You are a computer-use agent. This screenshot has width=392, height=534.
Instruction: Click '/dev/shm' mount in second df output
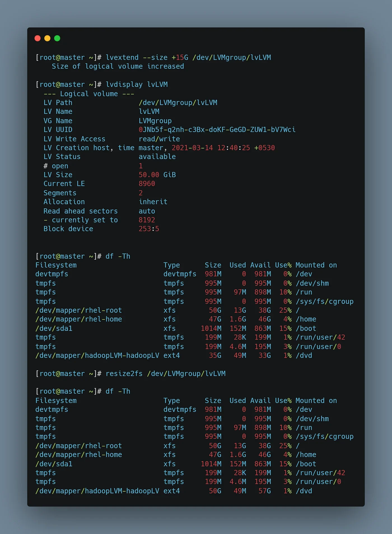312,419
